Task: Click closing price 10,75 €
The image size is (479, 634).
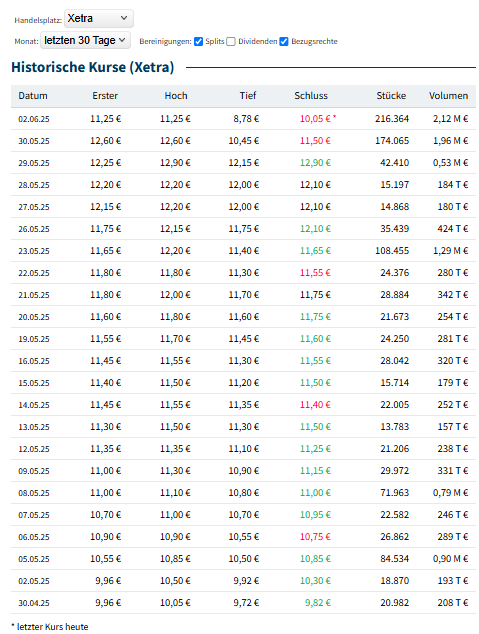Action: pyautogui.click(x=315, y=537)
